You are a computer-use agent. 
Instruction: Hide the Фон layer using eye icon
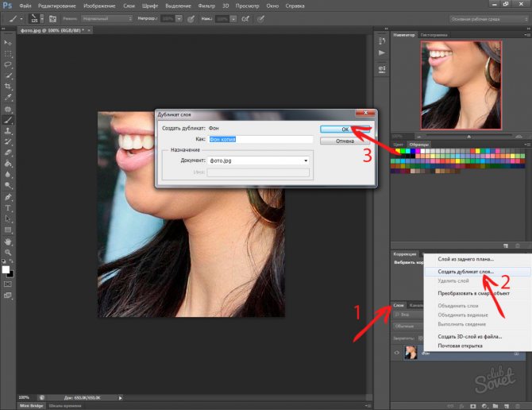396,352
